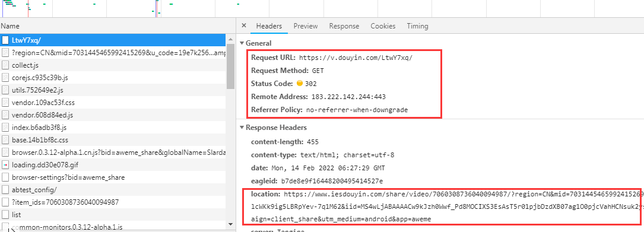Image resolution: width=644 pixels, height=232 pixels.
Task: Click the request list scroll down arrow
Action: (x=230, y=224)
